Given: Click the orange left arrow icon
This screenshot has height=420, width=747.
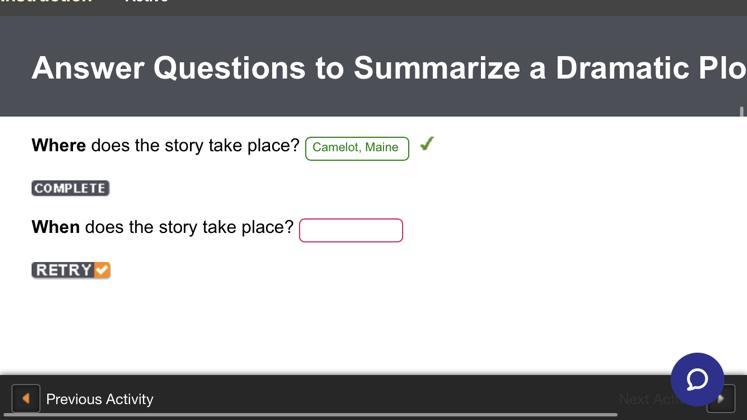Looking at the screenshot, I should click(x=26, y=398).
